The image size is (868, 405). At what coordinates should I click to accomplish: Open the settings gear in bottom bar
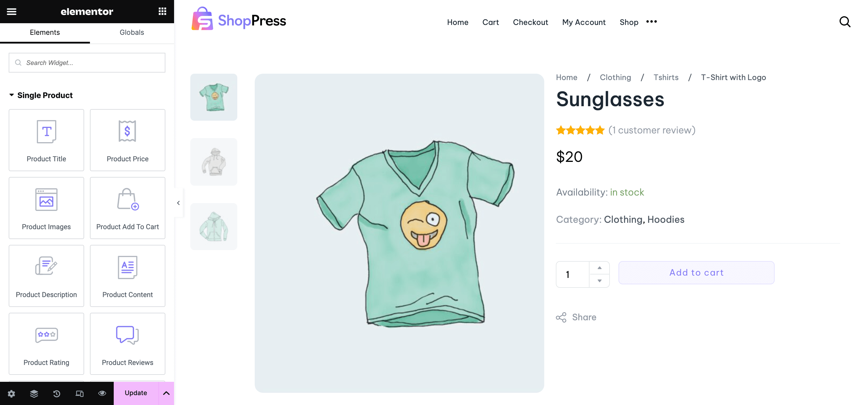pos(11,393)
